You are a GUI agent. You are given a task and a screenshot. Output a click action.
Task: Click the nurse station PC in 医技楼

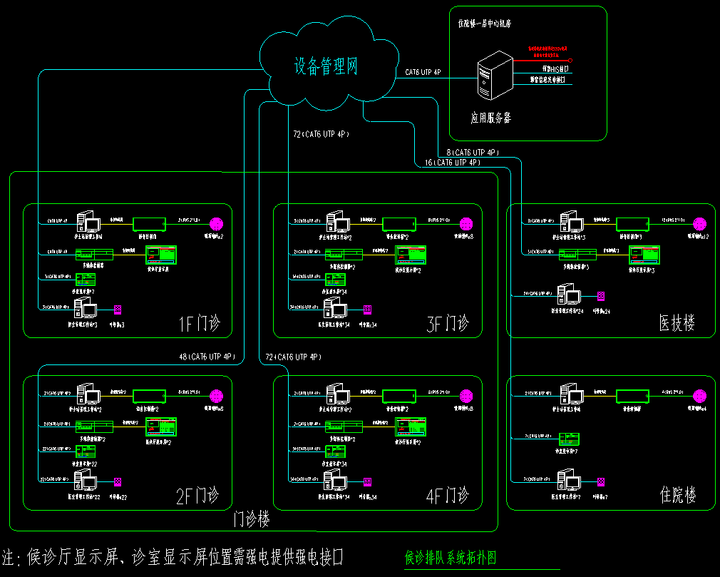tap(572, 222)
